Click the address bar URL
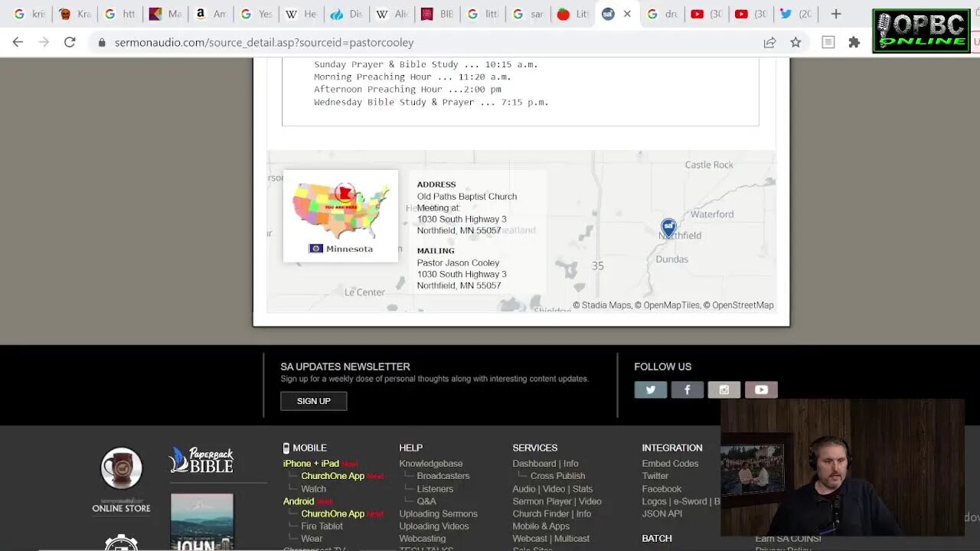Image resolution: width=980 pixels, height=551 pixels. (264, 42)
